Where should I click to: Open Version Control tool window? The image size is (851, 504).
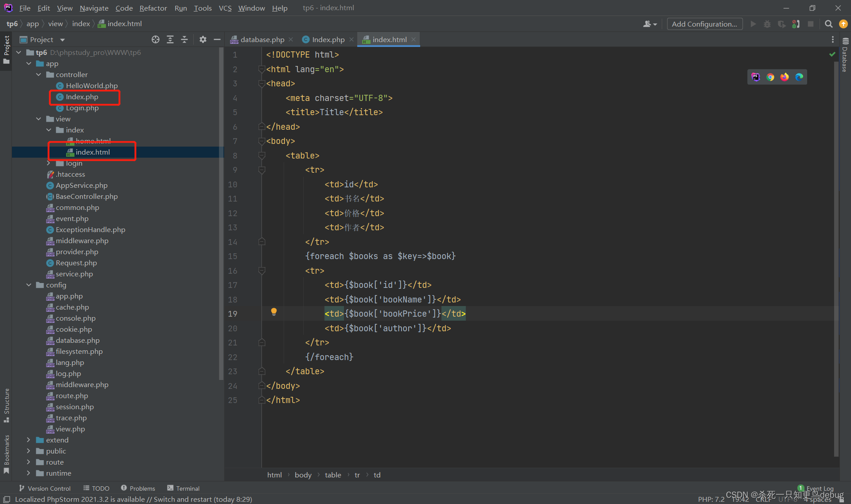pos(45,488)
